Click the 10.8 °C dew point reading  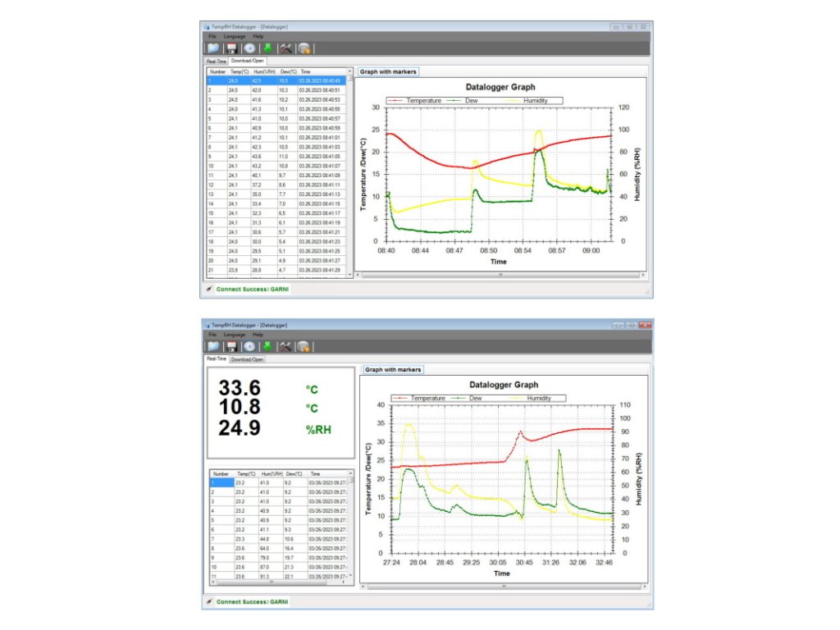click(x=240, y=407)
